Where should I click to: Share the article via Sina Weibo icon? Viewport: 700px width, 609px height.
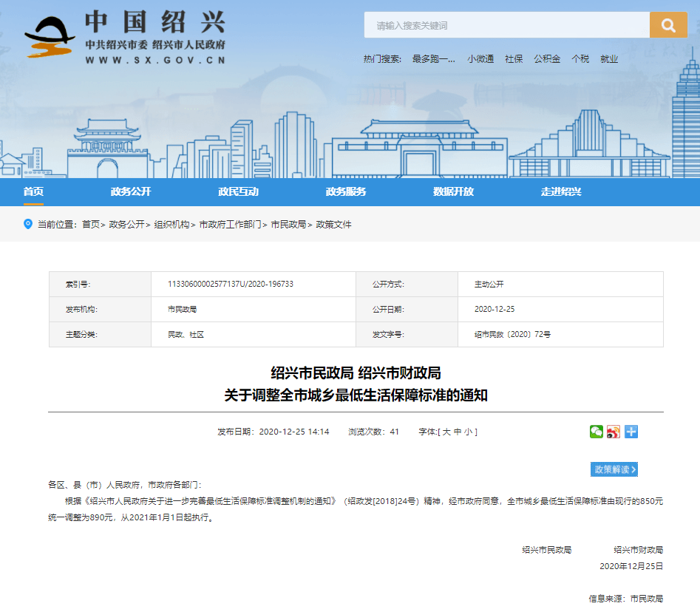click(614, 432)
